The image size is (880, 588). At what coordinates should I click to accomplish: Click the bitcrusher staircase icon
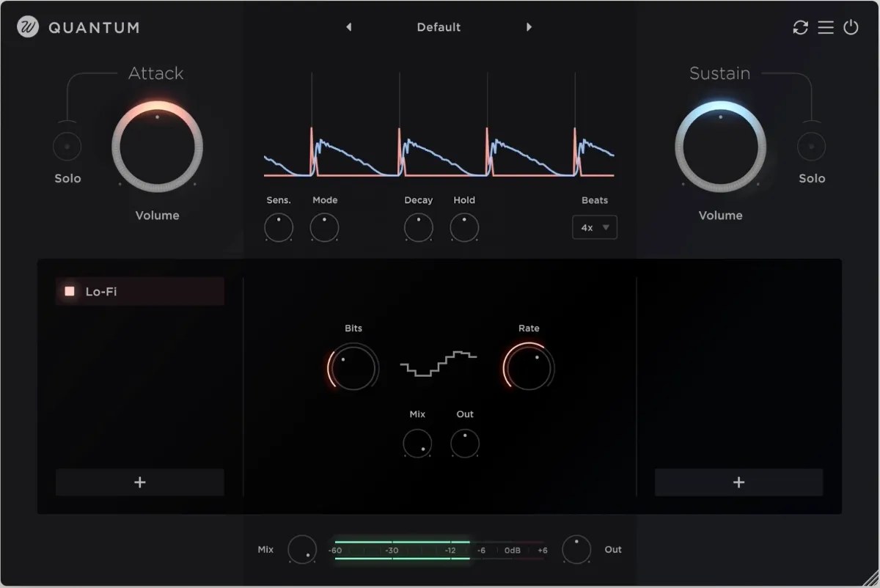coord(438,363)
